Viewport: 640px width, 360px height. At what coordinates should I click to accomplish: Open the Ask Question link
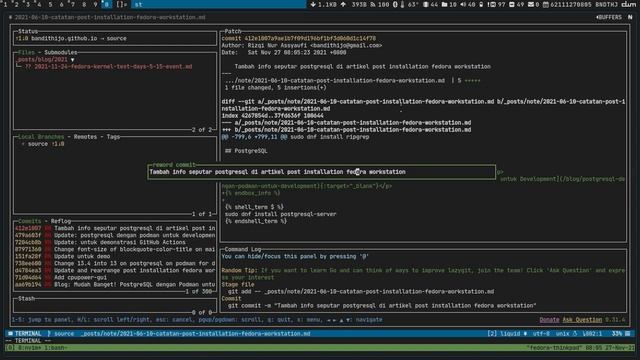pyautogui.click(x=582, y=320)
